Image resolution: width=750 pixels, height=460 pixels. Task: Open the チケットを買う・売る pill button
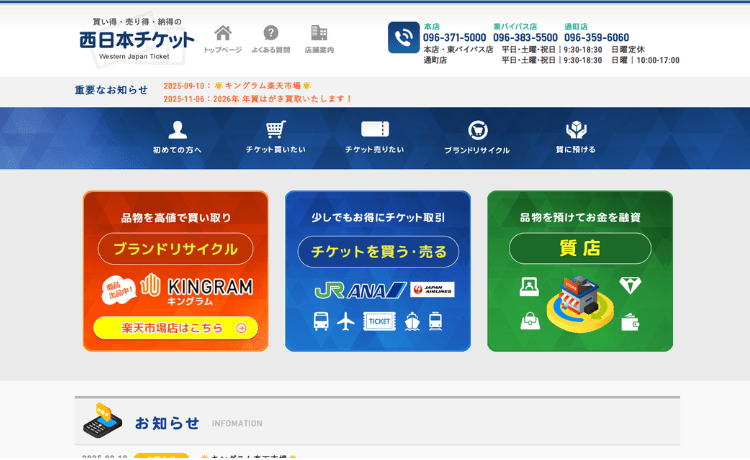click(x=378, y=252)
